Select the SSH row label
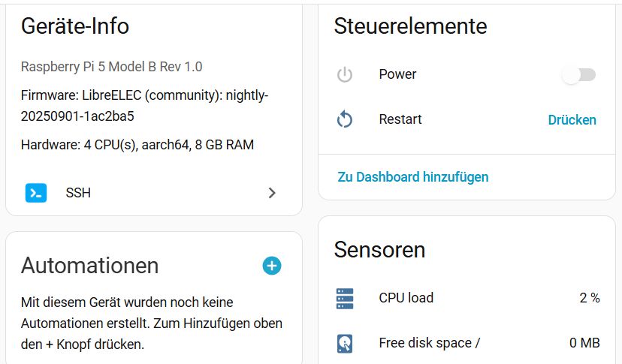 78,193
